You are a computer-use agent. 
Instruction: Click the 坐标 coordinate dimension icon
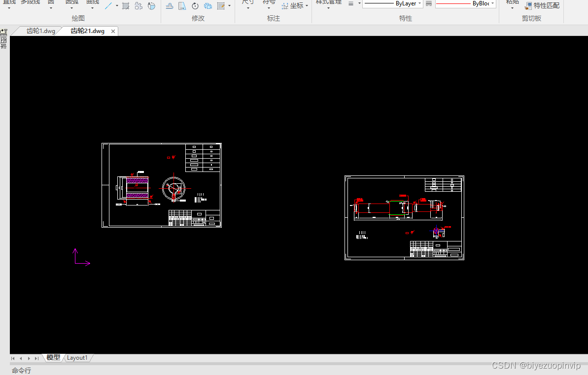(x=285, y=5)
